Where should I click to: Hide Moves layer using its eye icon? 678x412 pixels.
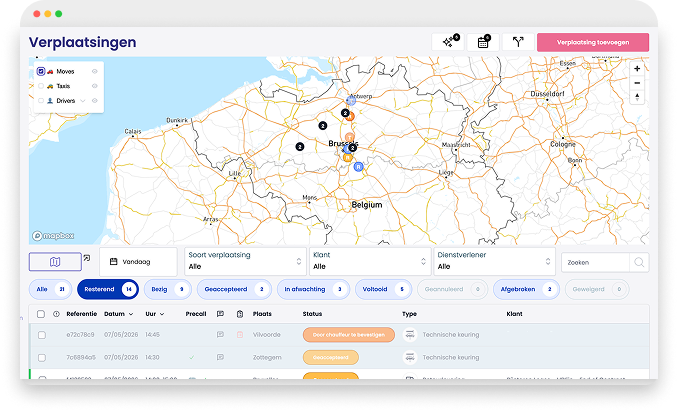(95, 71)
